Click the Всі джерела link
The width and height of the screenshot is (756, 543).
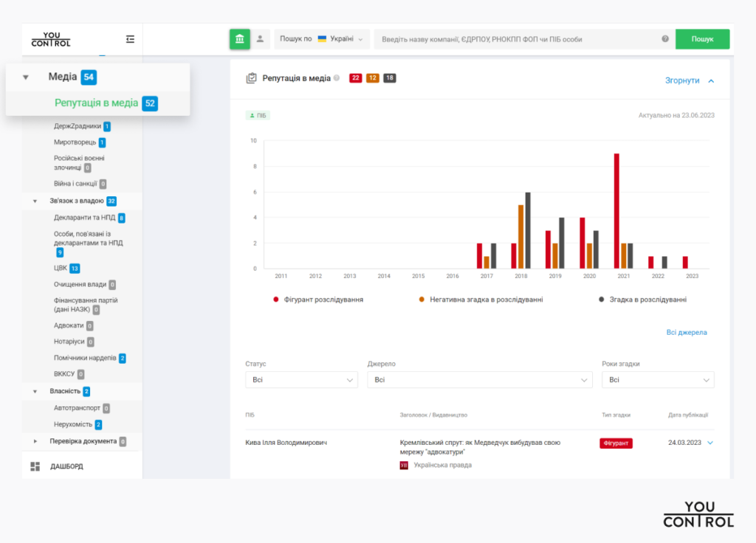click(686, 333)
